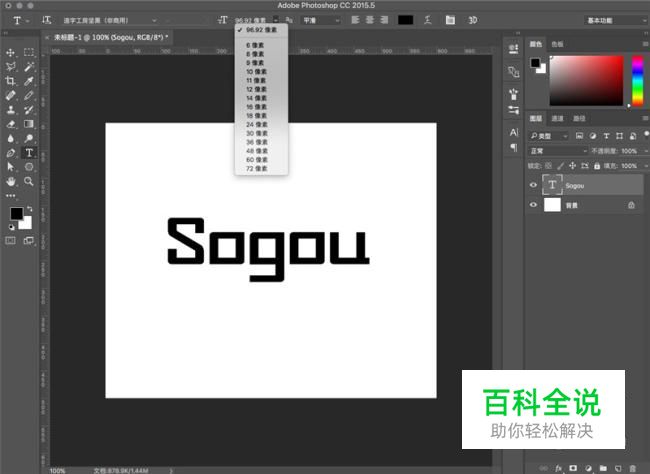Toggle left align text
Screen dimensions: 650x474
click(x=355, y=20)
